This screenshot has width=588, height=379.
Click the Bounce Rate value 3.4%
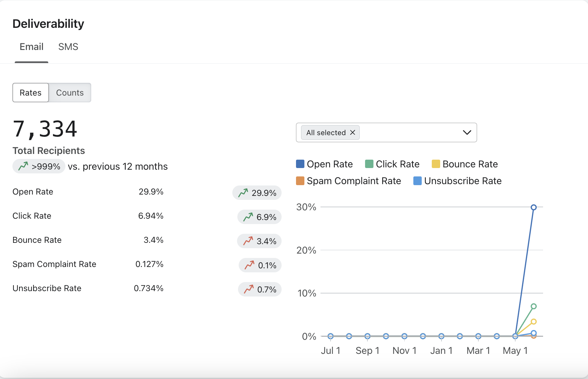tap(154, 240)
